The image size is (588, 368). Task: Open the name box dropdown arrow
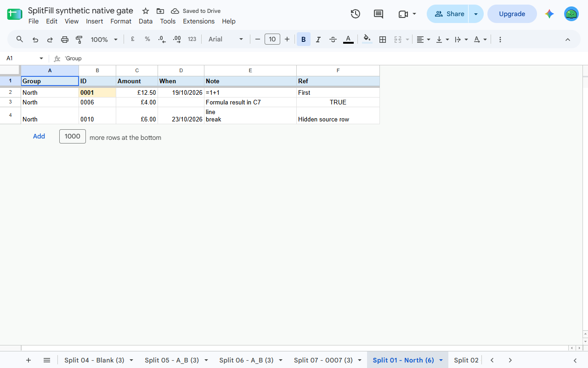click(41, 58)
